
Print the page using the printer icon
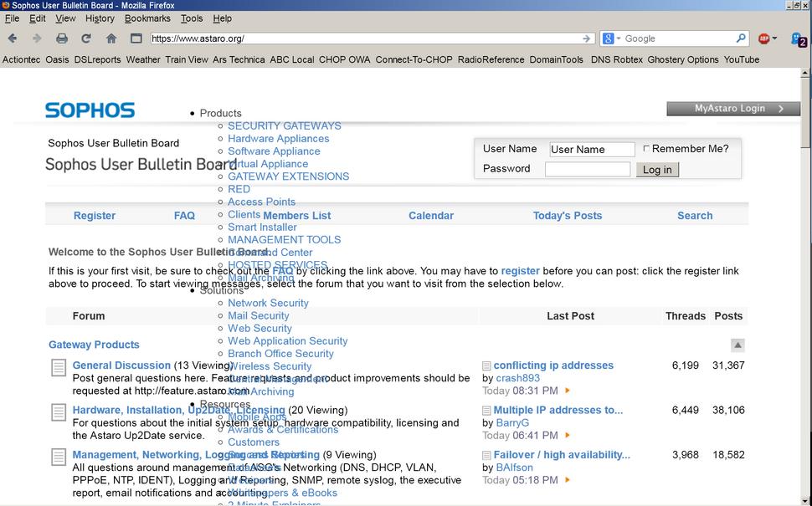pyautogui.click(x=62, y=38)
